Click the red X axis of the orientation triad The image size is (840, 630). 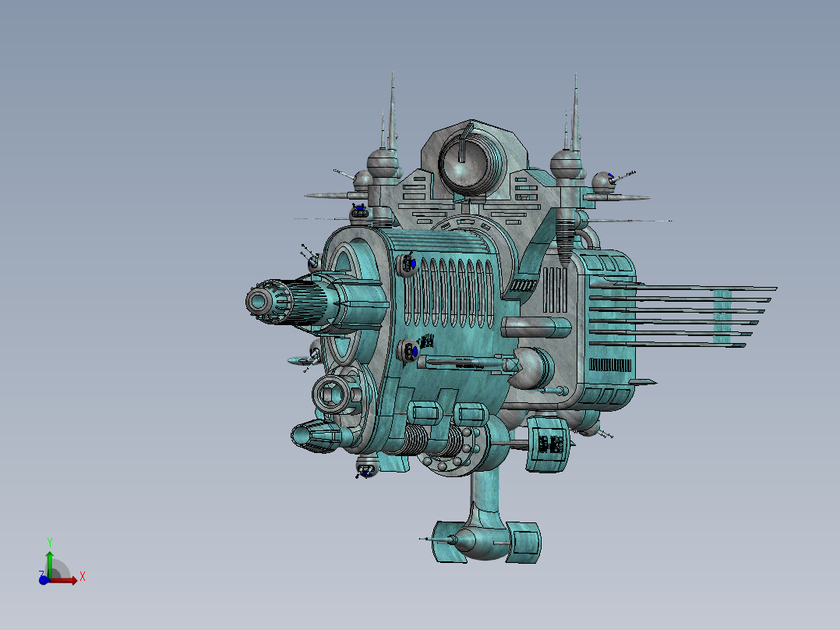click(64, 580)
